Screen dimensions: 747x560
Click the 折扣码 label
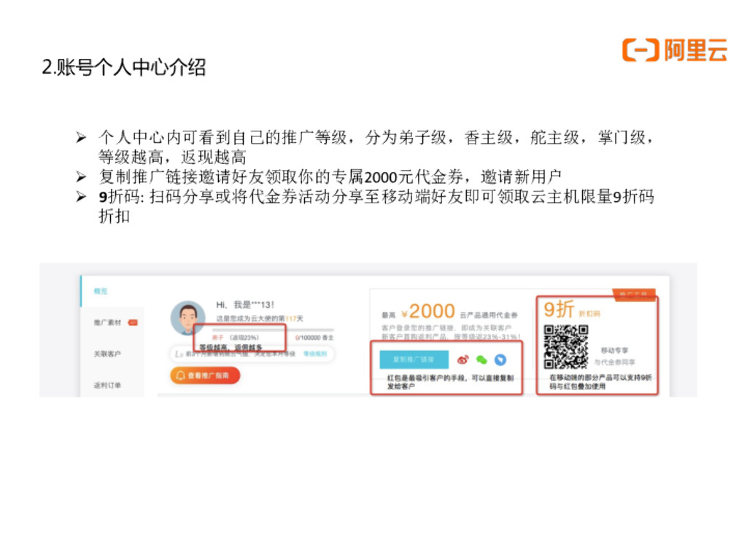(589, 314)
